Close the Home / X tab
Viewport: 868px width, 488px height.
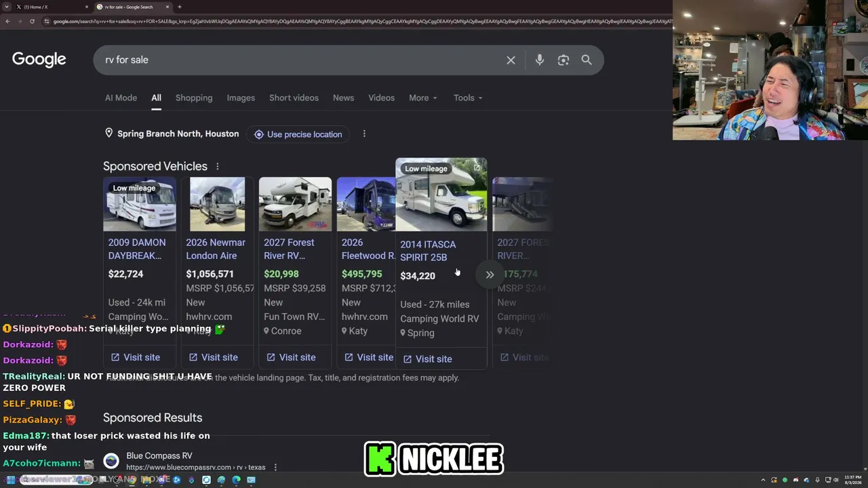pyautogui.click(x=87, y=7)
